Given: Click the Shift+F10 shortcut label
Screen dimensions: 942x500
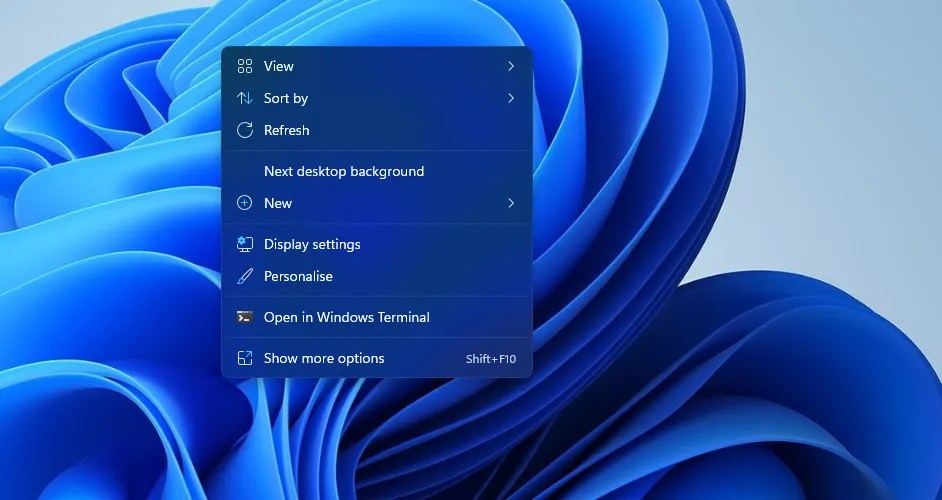Looking at the screenshot, I should point(491,359).
